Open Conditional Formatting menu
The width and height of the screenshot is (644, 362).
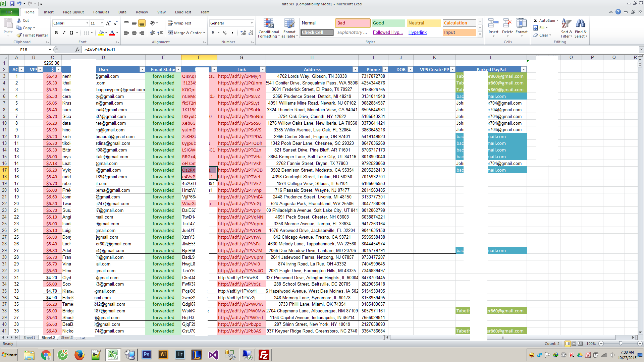[x=269, y=28]
